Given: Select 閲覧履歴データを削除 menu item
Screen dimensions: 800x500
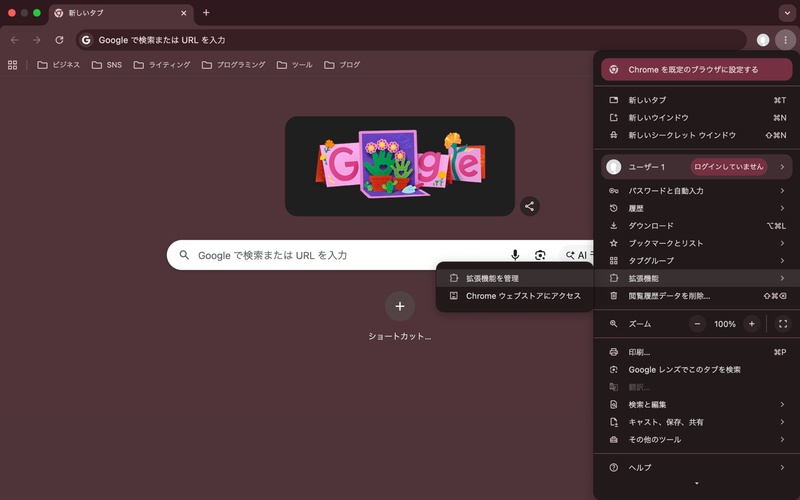Looking at the screenshot, I should pyautogui.click(x=696, y=296).
